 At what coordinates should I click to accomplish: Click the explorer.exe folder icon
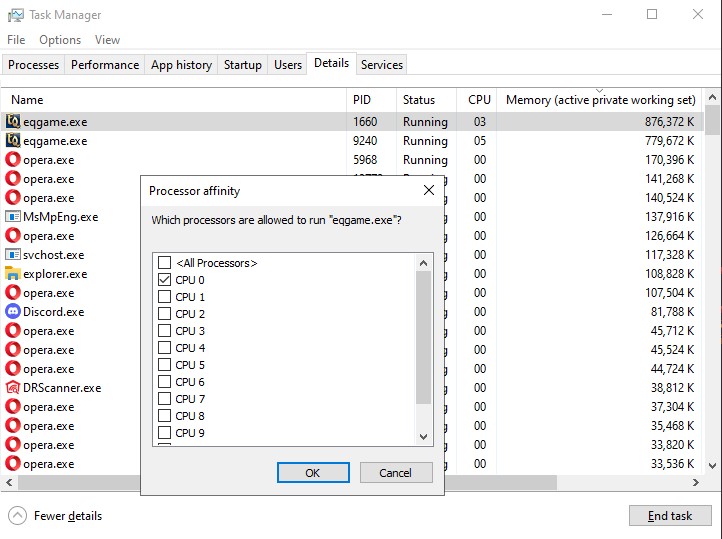pos(13,274)
